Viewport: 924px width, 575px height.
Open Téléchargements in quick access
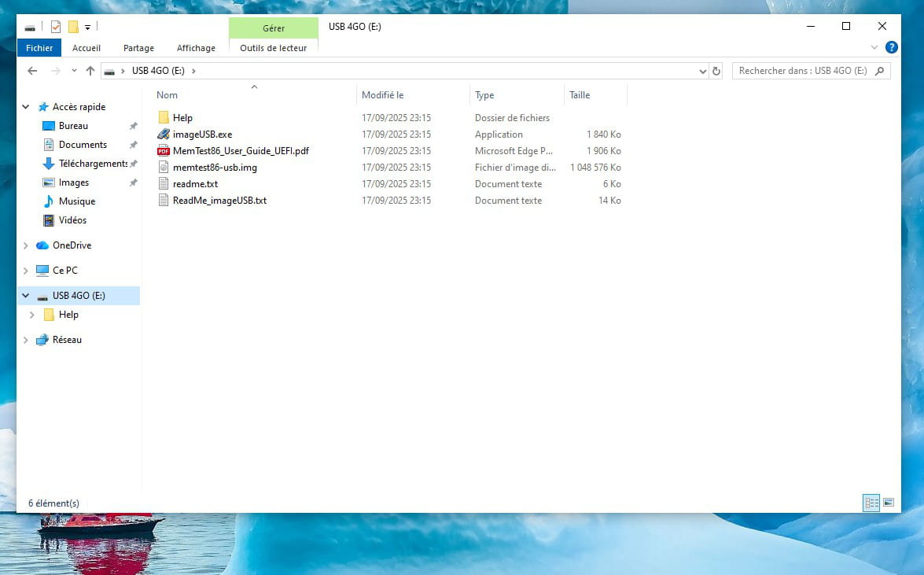pos(93,164)
